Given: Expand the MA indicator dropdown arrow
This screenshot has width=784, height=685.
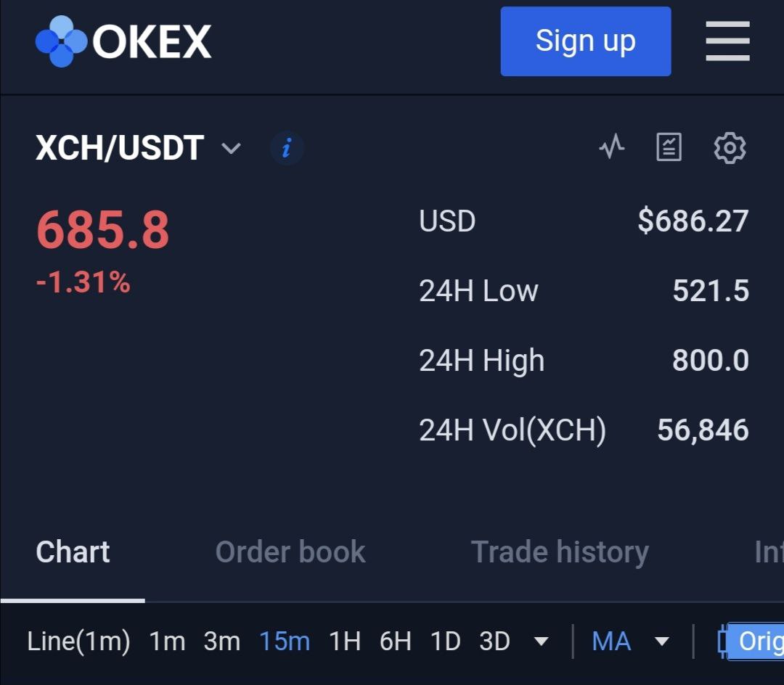Looking at the screenshot, I should tap(661, 641).
